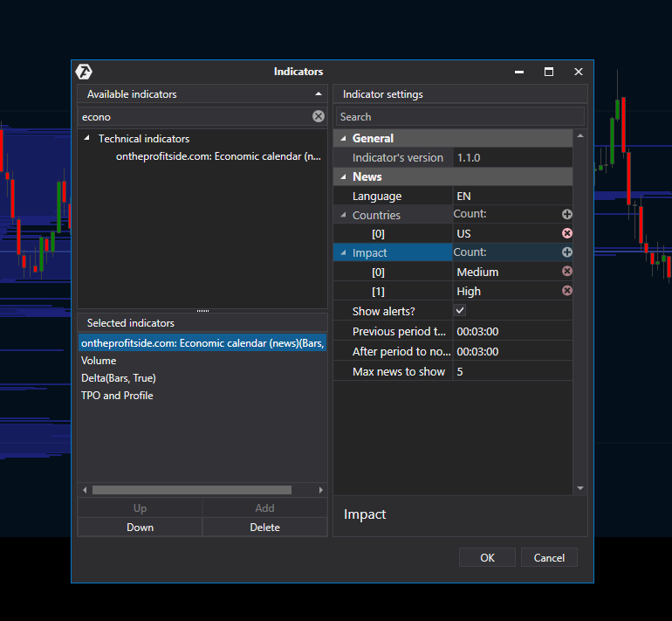Select the Max news to show label
Screen dimensions: 672x621
point(399,371)
